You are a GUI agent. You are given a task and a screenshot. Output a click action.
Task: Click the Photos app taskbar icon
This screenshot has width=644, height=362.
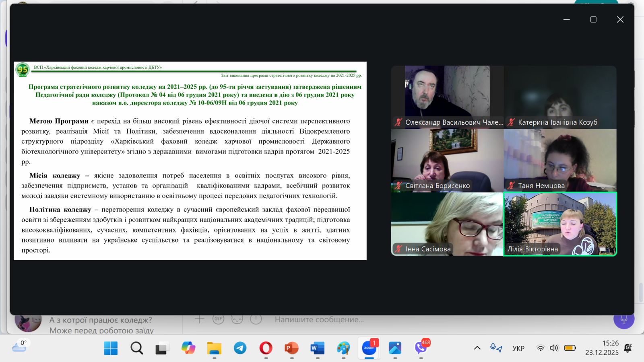(395, 348)
